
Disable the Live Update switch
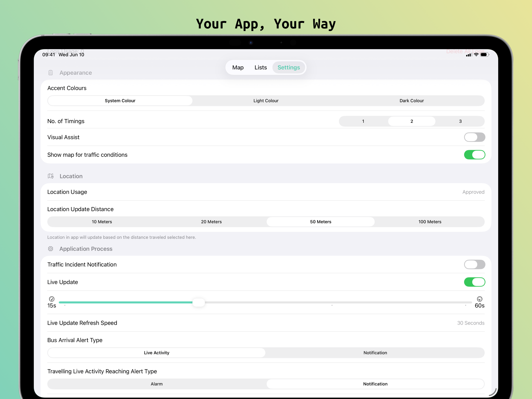475,282
